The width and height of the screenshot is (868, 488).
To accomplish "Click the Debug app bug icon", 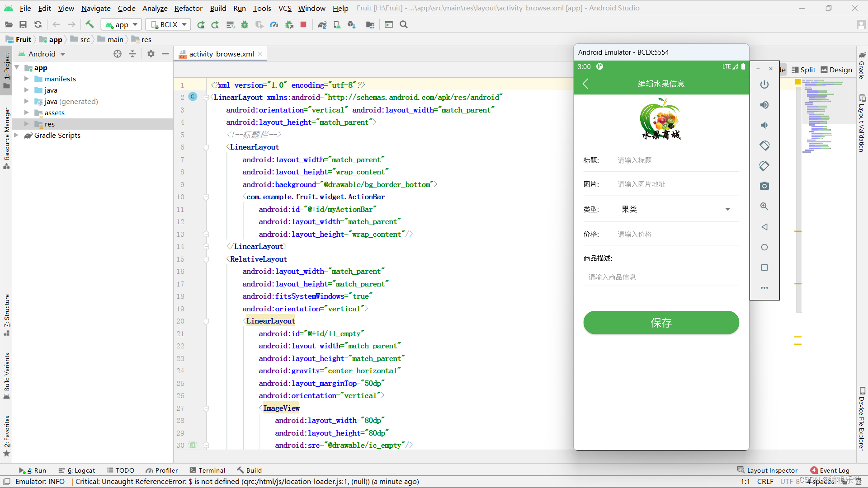I will (245, 24).
